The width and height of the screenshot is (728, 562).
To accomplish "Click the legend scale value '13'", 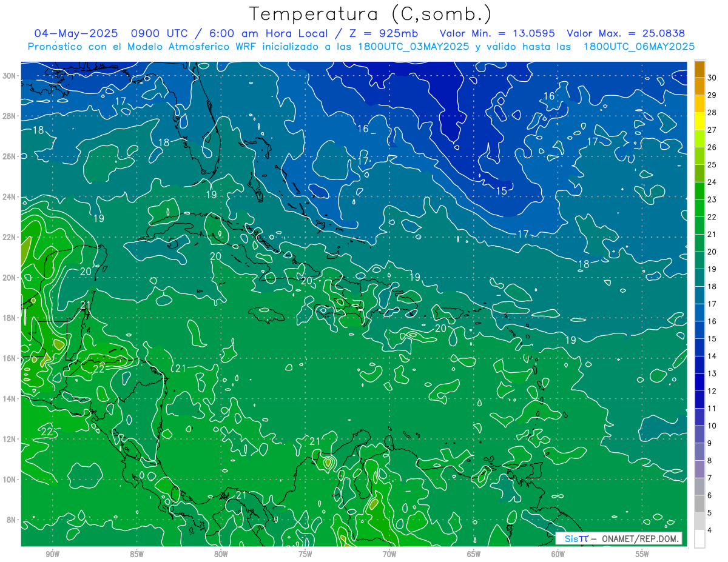I will coord(712,374).
